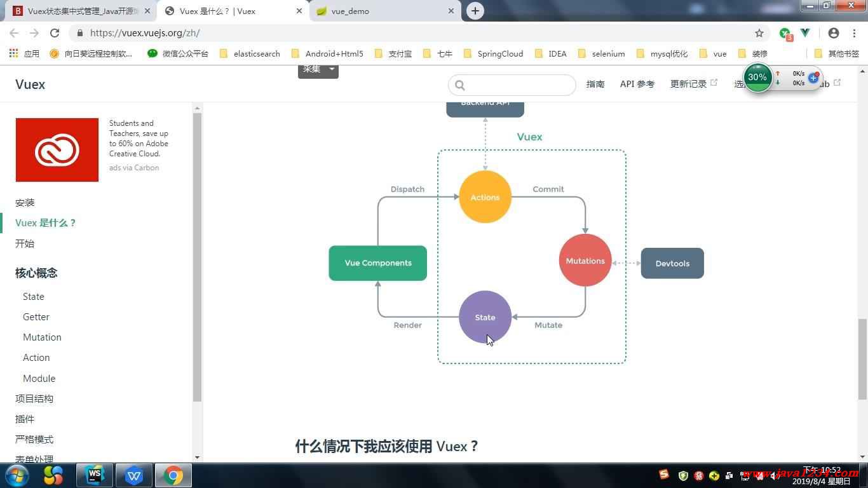The image size is (868, 488).
Task: Open the 项目结构 sidebar link
Action: 34,398
